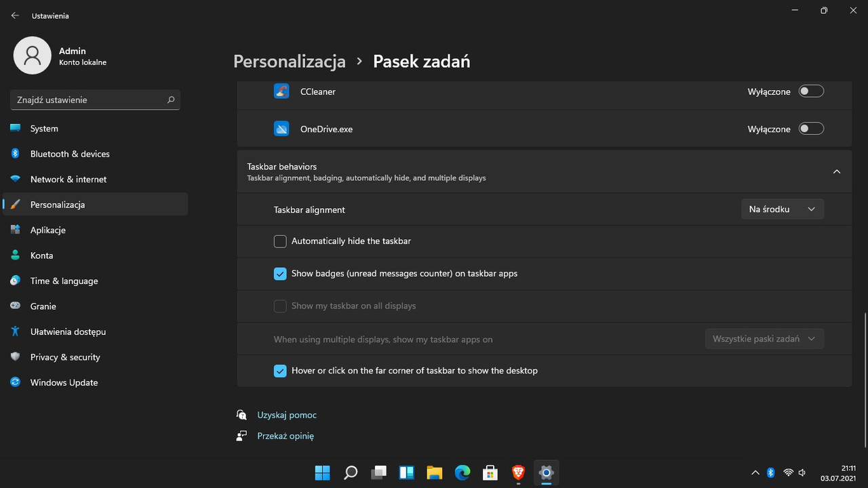Check Automatically hide the taskbar
Image resolution: width=868 pixels, height=488 pixels.
point(280,241)
